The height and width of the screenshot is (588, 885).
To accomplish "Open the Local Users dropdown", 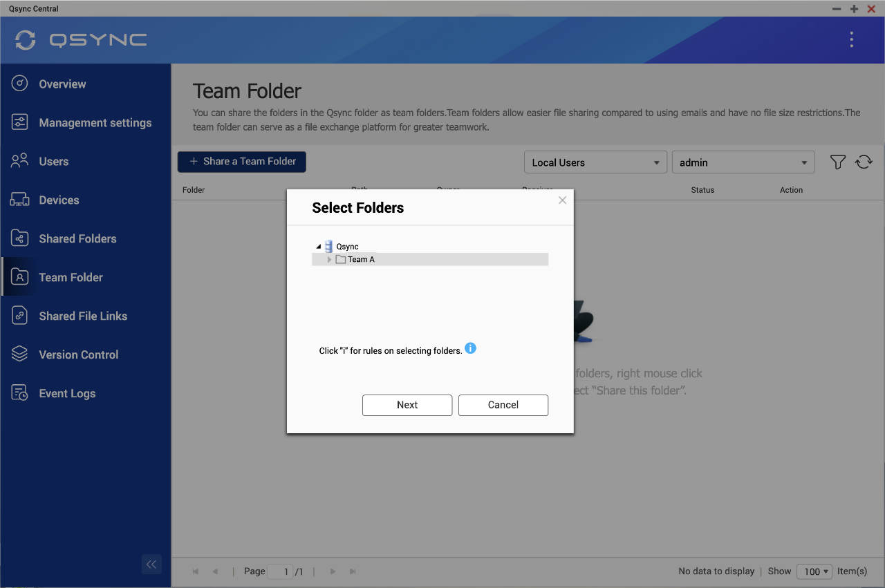I will (x=595, y=162).
